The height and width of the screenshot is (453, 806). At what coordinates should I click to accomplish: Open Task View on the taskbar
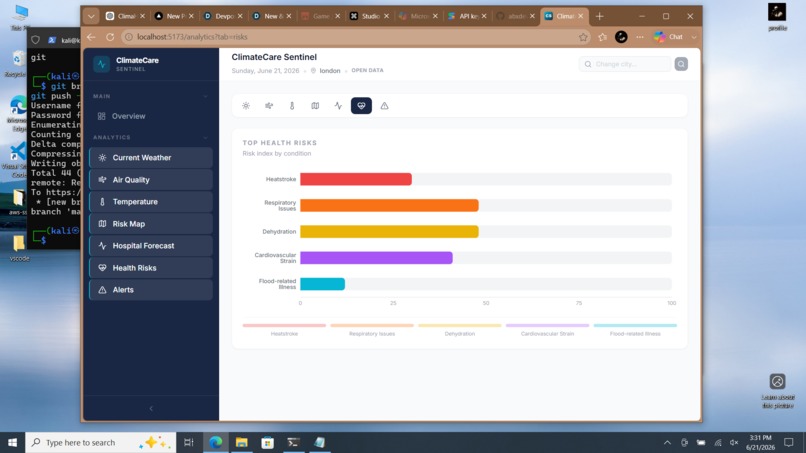point(189,442)
